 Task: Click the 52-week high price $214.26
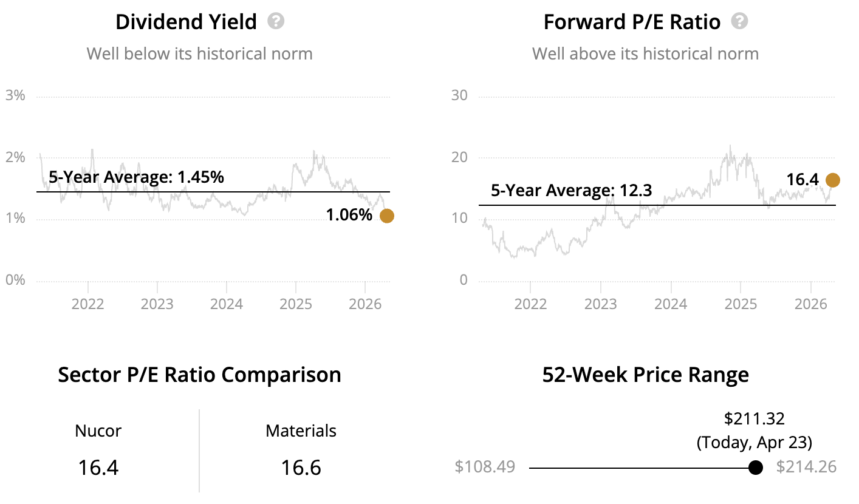click(806, 467)
